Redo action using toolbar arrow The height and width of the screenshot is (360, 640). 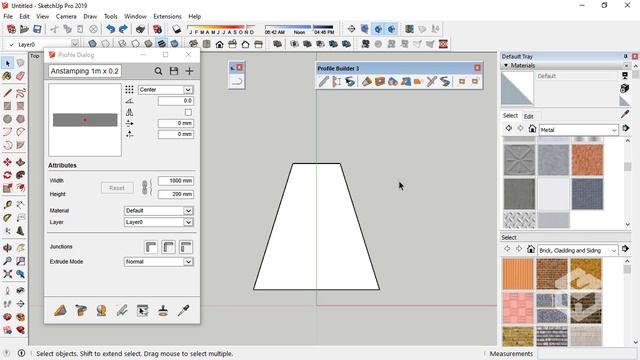tap(123, 29)
